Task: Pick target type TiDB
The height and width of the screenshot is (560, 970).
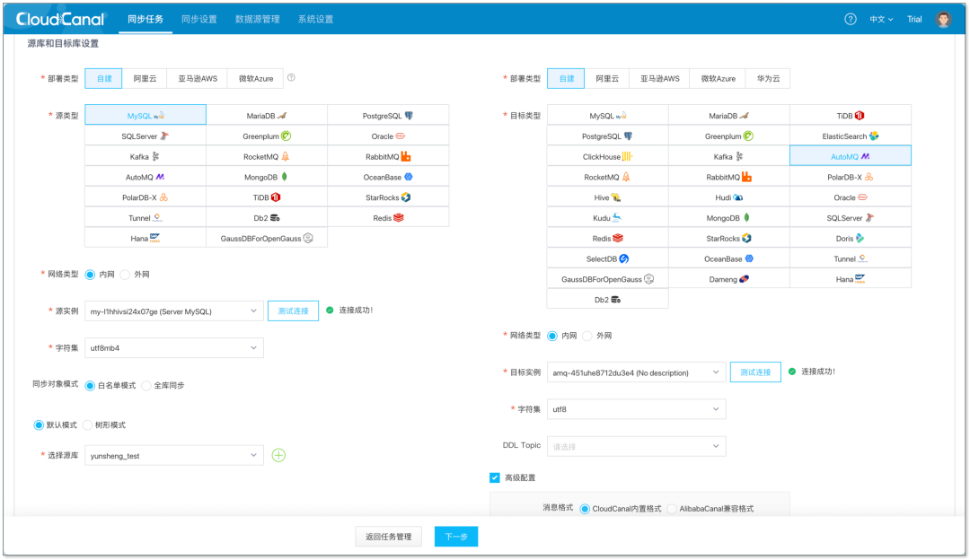Action: pyautogui.click(x=851, y=116)
